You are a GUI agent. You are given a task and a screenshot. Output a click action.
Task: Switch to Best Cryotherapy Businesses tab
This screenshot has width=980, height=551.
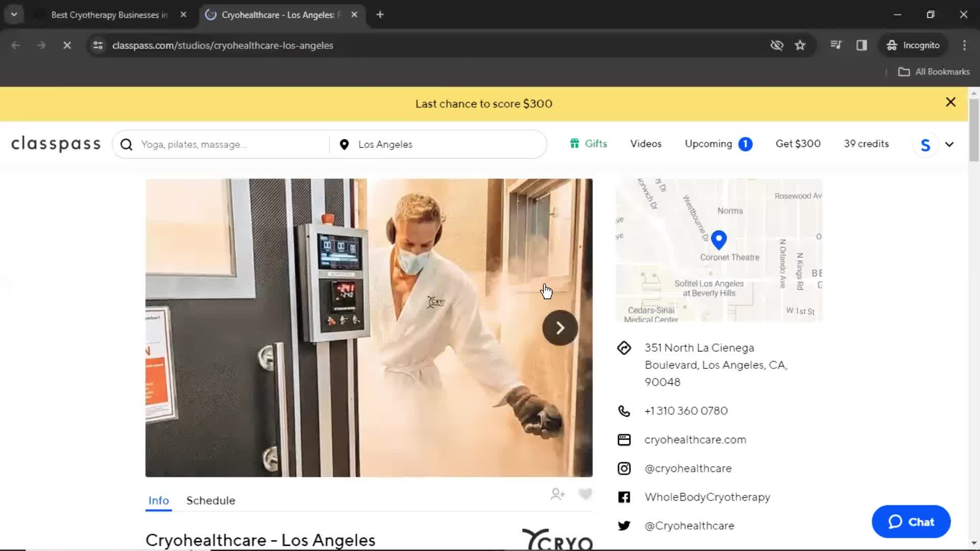click(x=109, y=15)
